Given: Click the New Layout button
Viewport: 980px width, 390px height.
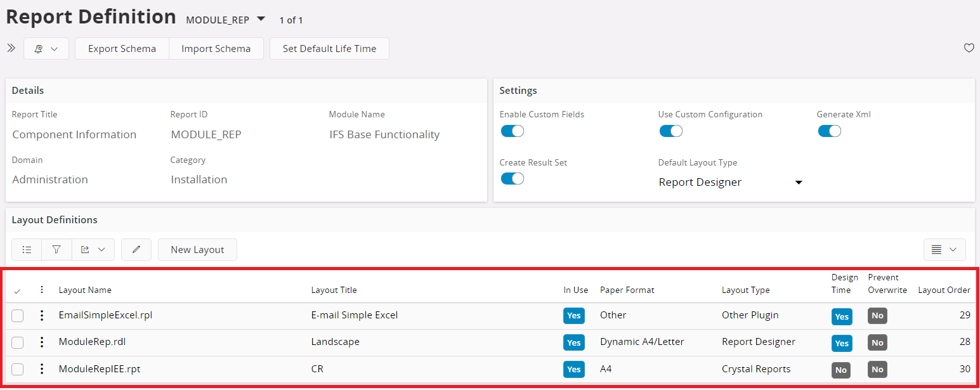Looking at the screenshot, I should click(x=197, y=250).
